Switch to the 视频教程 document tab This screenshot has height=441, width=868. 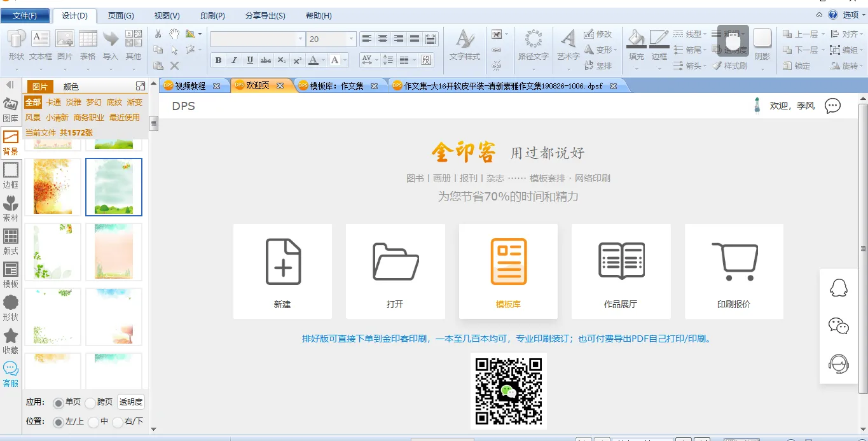tap(189, 86)
